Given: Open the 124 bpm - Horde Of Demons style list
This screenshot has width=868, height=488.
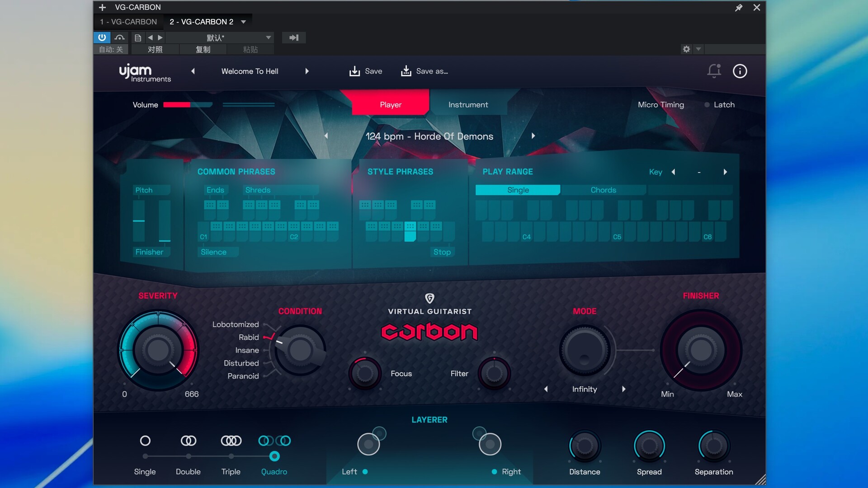Looking at the screenshot, I should click(x=429, y=136).
